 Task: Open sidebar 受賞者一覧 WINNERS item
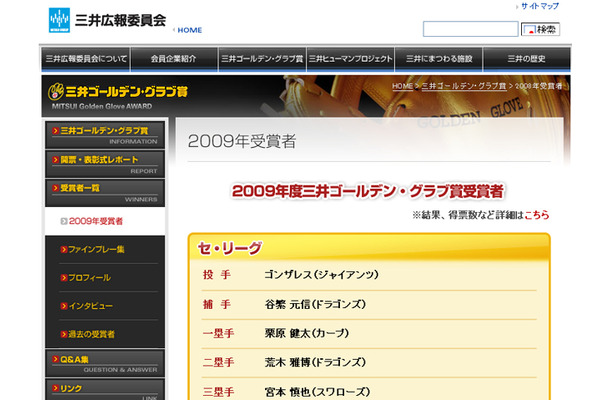coord(105,193)
